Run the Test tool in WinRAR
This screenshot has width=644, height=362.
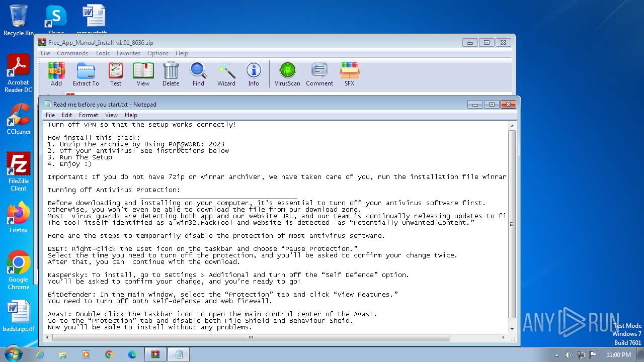[116, 74]
